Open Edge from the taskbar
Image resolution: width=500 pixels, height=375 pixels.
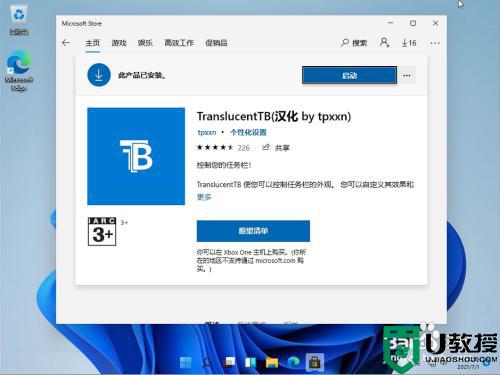pyautogui.click(x=293, y=362)
